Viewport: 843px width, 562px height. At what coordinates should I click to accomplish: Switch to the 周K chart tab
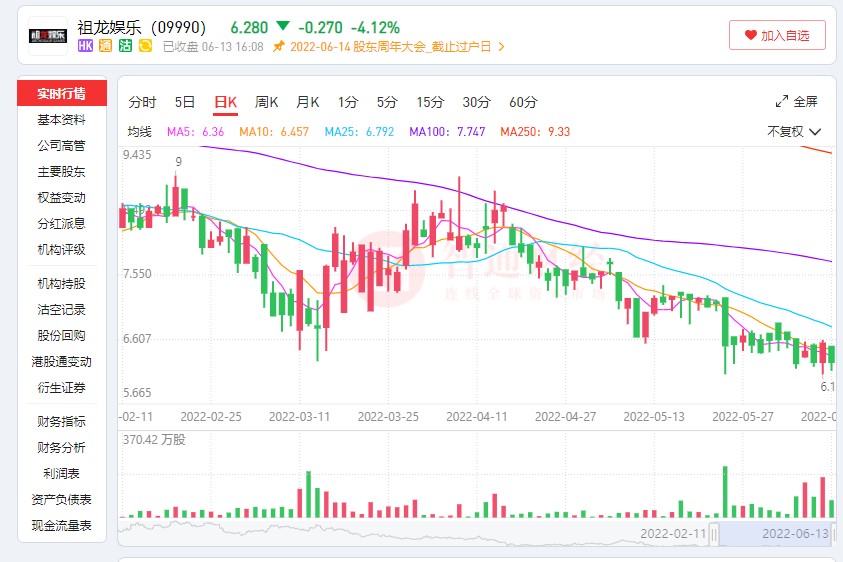266,103
